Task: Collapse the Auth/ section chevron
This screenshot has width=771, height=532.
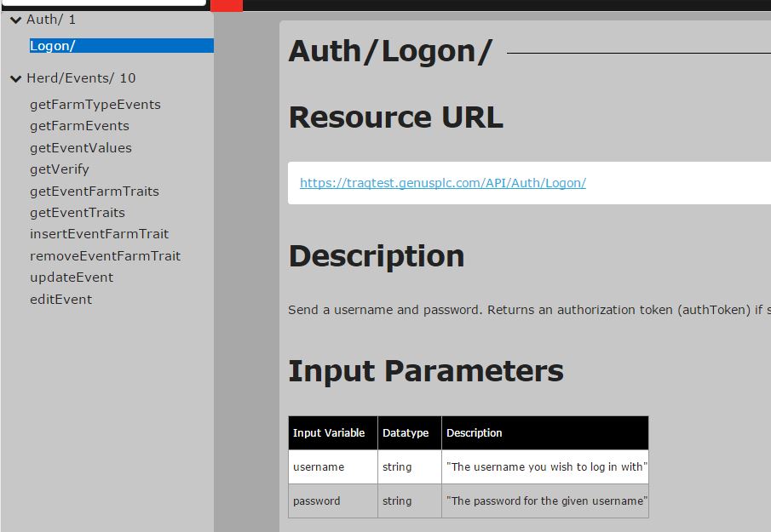Action: pos(15,20)
